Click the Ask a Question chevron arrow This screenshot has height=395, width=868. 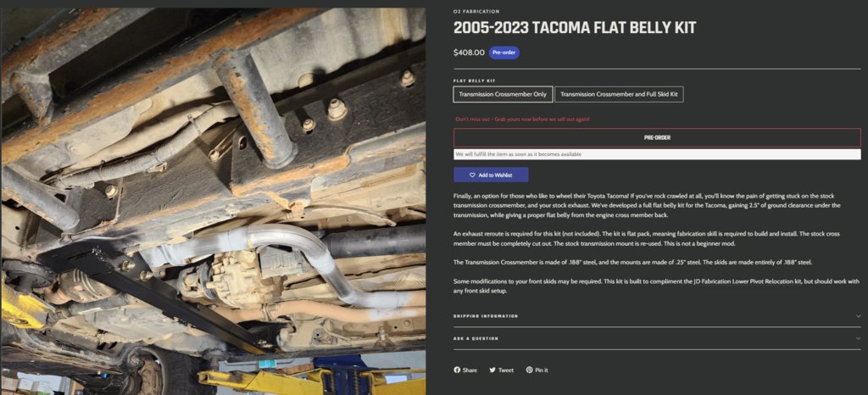(x=858, y=338)
